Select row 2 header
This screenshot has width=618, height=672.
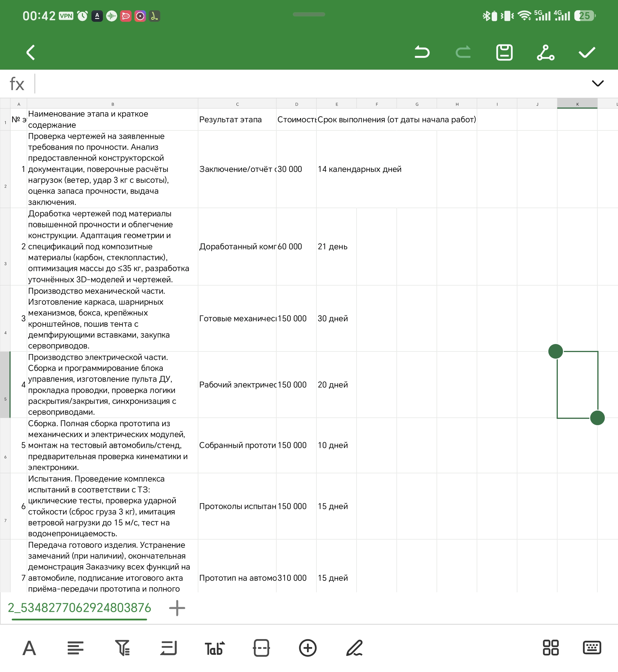click(5, 169)
